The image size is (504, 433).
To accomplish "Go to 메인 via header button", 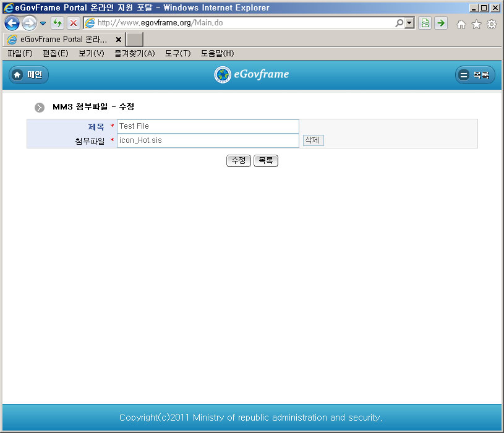I will coord(28,75).
